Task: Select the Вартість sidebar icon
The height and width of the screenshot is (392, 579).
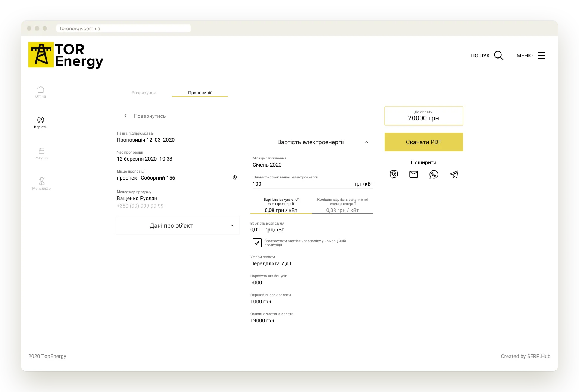Action: [41, 120]
